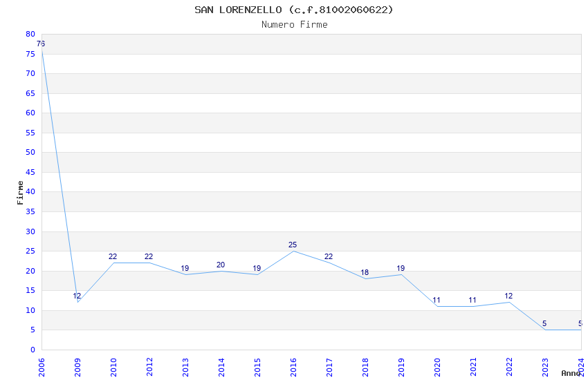
Task: Select the y-axis tick label 75
Action: [30, 54]
